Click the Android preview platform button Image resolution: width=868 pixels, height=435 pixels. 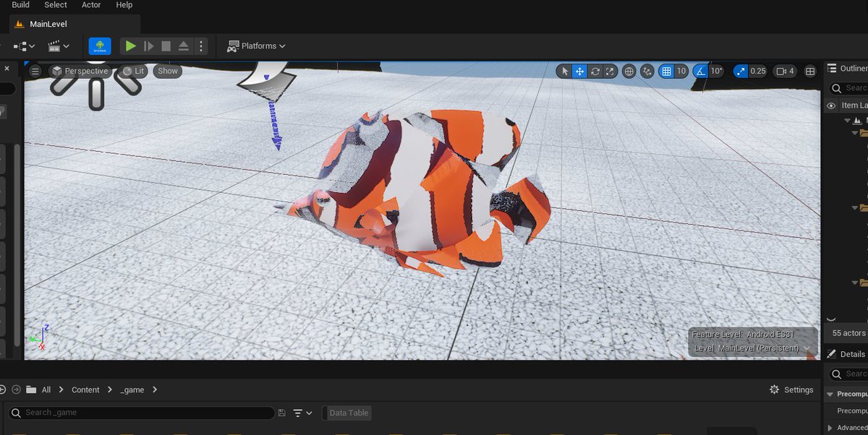(x=100, y=46)
